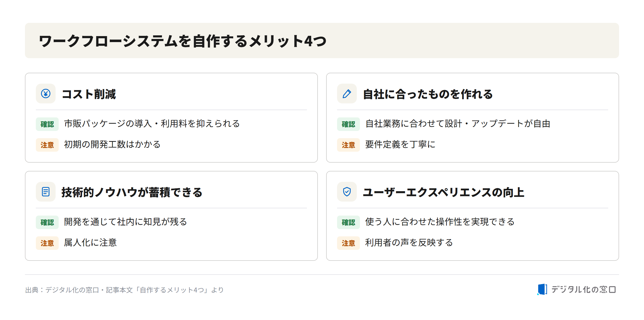Click the orange 注意 badge before 属人化に注意
Viewport: 644px width, 320px height.
pyautogui.click(x=47, y=243)
